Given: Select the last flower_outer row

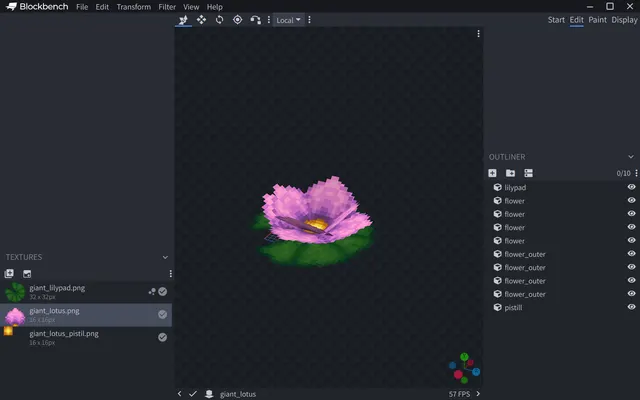Looking at the screenshot, I should tap(562, 294).
